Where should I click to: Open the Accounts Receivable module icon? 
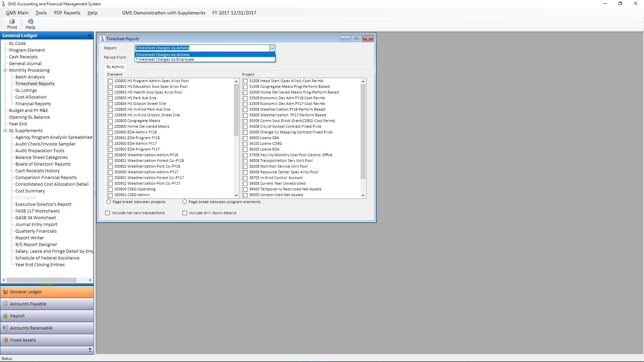(x=5, y=328)
